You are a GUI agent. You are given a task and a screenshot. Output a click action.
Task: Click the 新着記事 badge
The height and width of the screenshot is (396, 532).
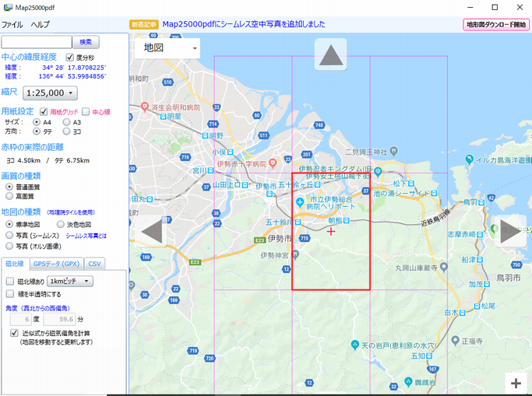[x=144, y=24]
